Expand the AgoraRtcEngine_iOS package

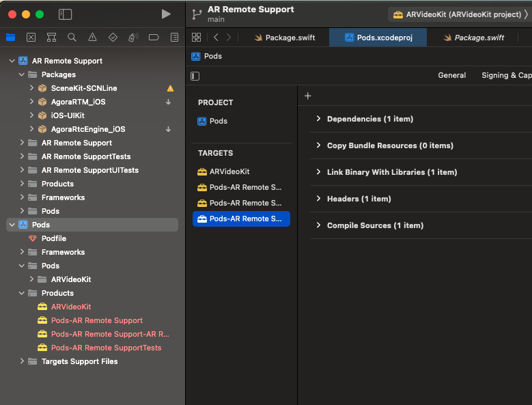coord(31,129)
